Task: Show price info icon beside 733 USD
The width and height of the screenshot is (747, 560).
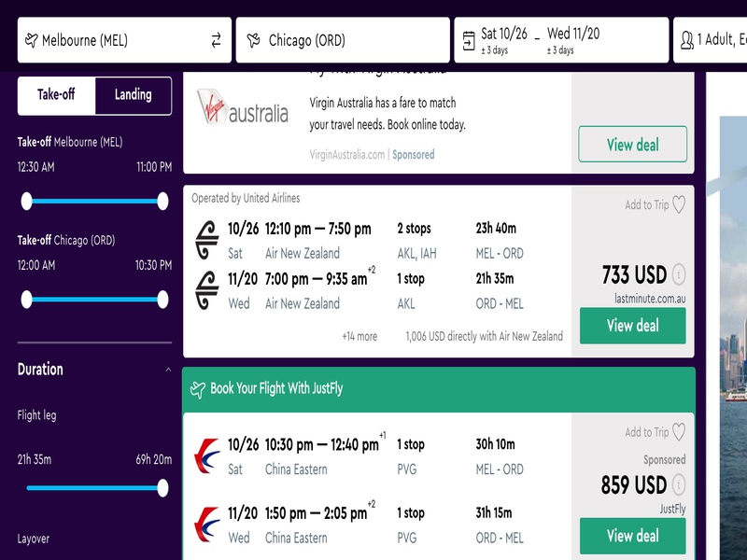Action: pyautogui.click(x=679, y=274)
